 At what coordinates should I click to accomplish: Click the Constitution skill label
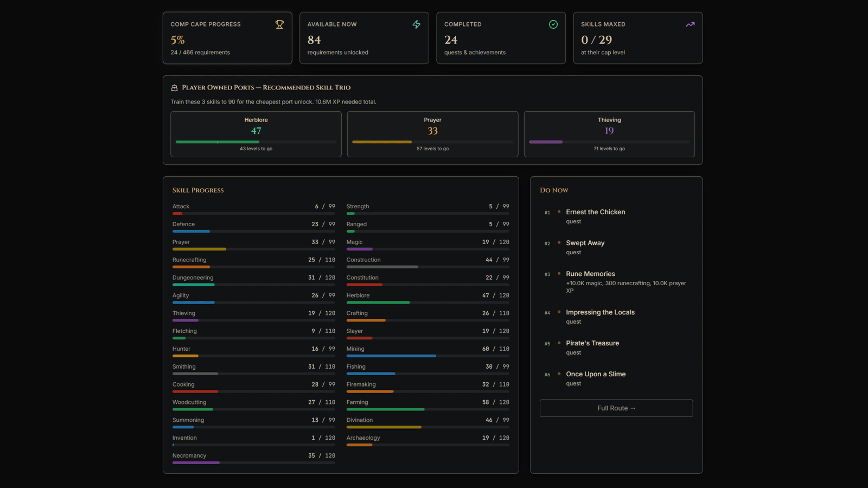362,278
